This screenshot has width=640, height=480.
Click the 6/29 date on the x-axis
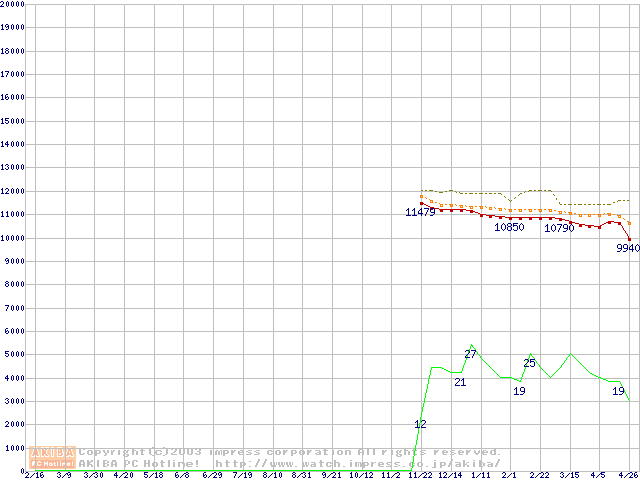point(211,475)
